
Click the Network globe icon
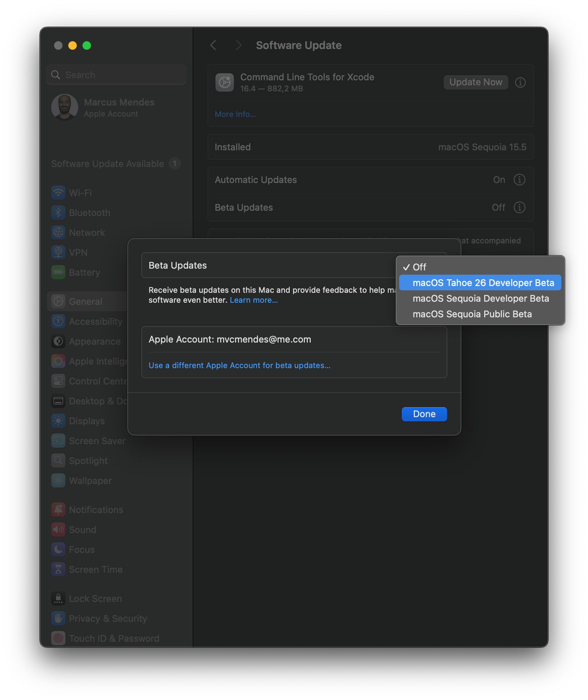pos(58,232)
